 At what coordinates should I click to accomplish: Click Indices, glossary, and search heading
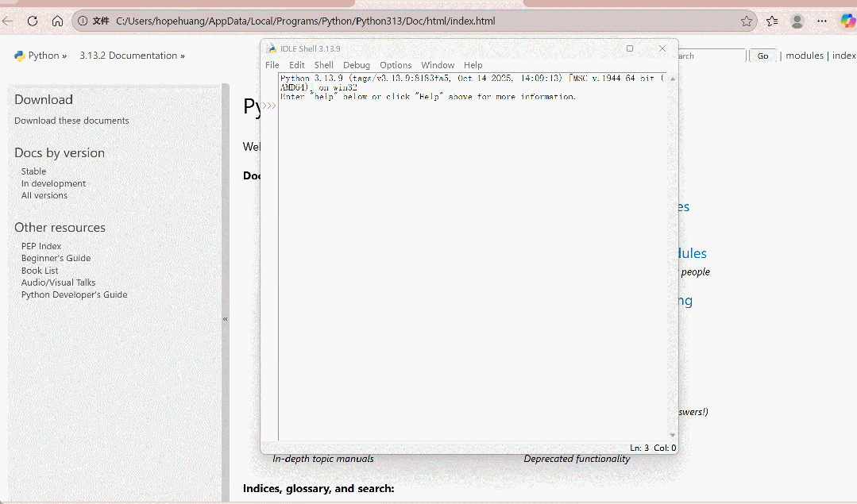point(318,489)
